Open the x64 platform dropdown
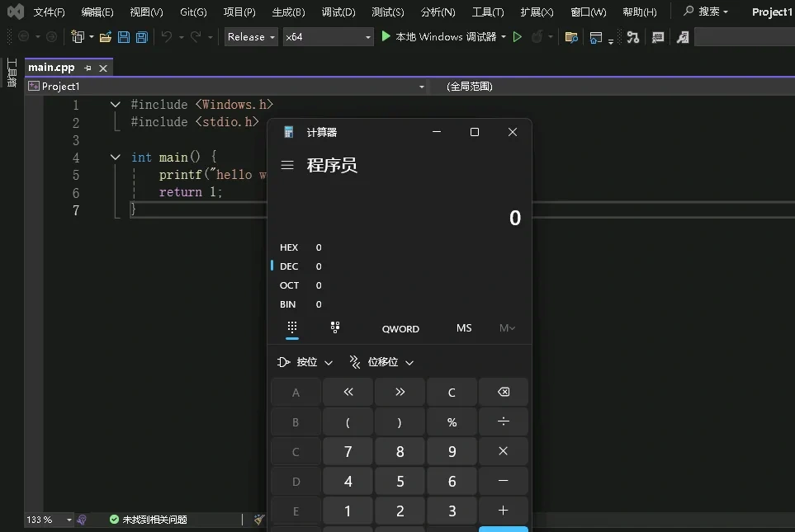Viewport: 795px width, 532px height. coord(328,37)
